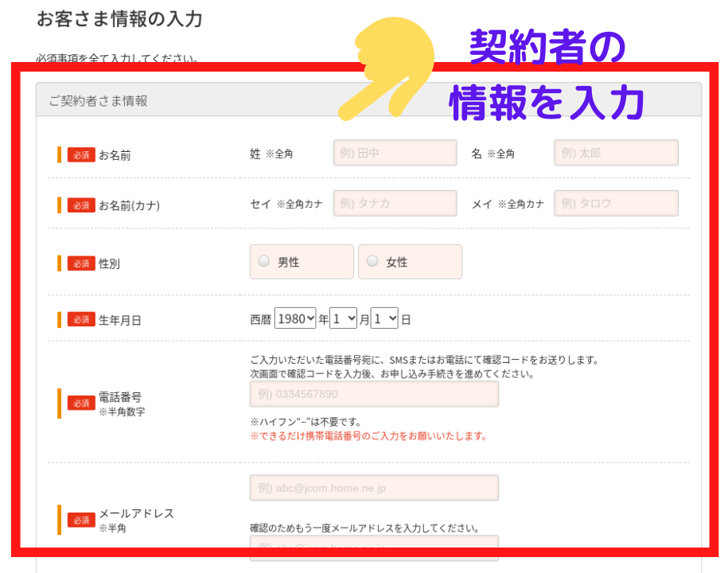Click the 必須 badge beside 電話番号

81,403
